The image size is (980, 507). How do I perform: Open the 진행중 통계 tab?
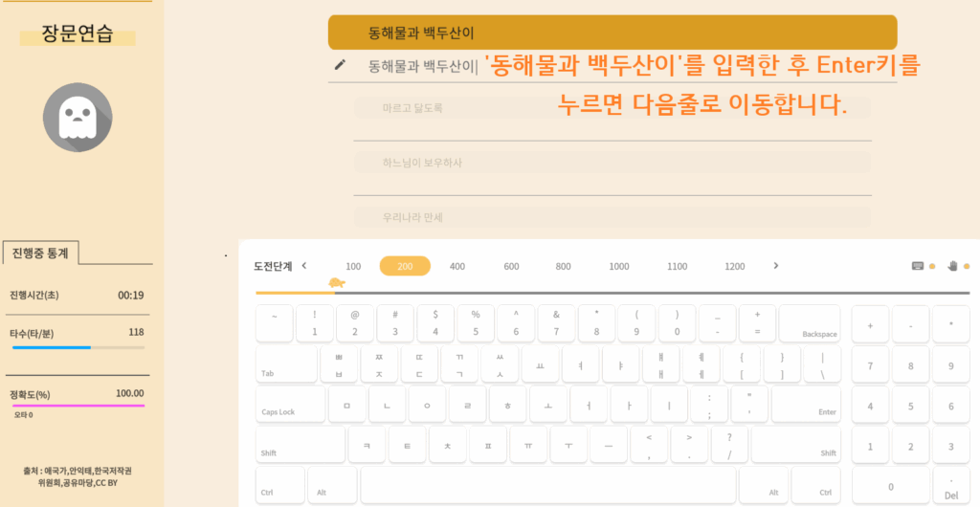click(x=40, y=253)
